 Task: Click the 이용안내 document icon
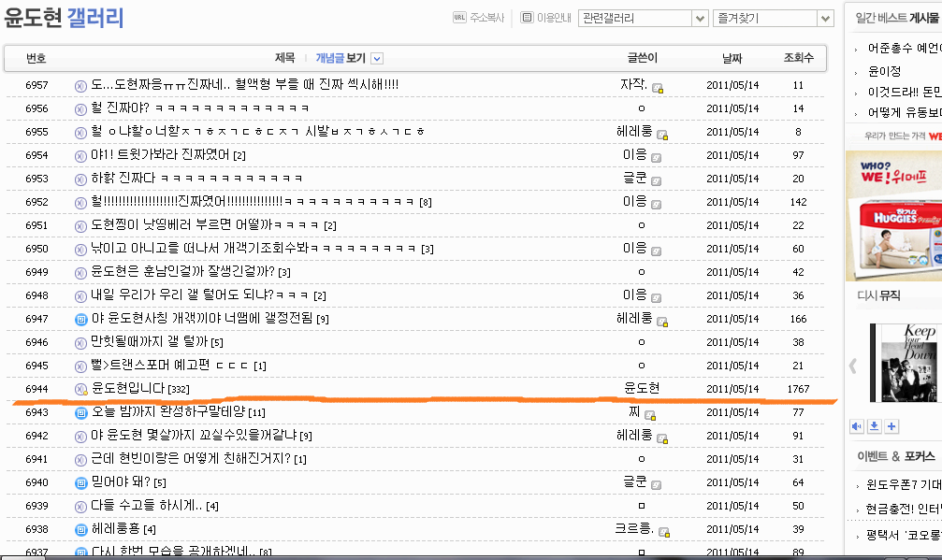point(527,18)
